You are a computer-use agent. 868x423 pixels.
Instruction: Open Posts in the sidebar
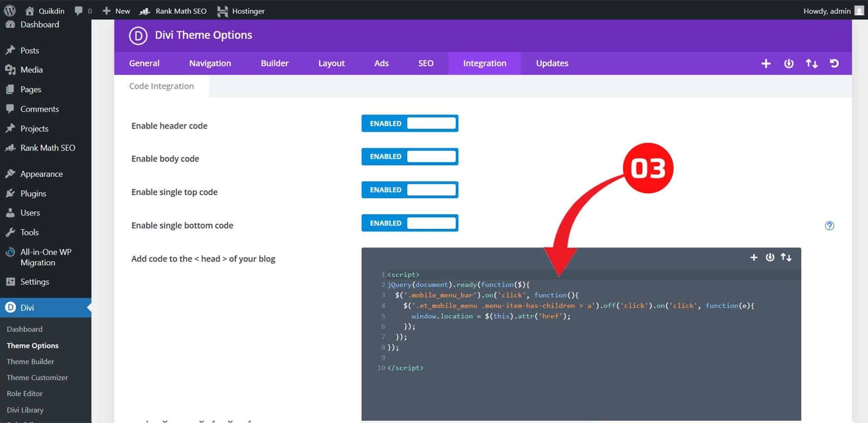coord(30,50)
